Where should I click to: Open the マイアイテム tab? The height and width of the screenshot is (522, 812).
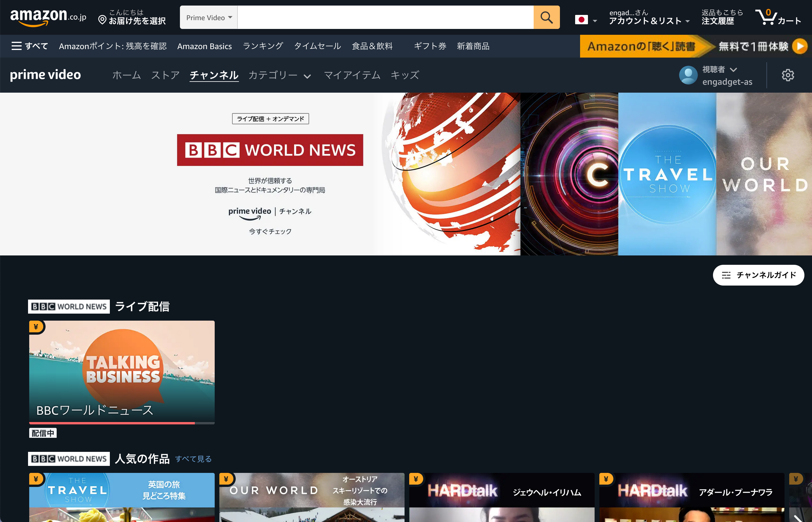click(352, 75)
